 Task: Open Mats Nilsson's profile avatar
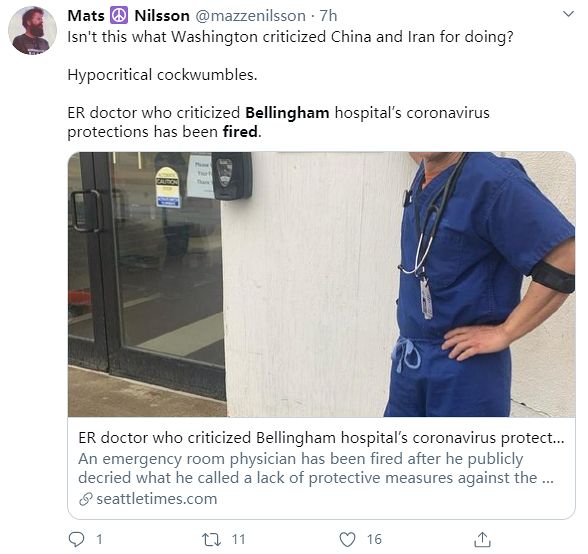coord(32,30)
